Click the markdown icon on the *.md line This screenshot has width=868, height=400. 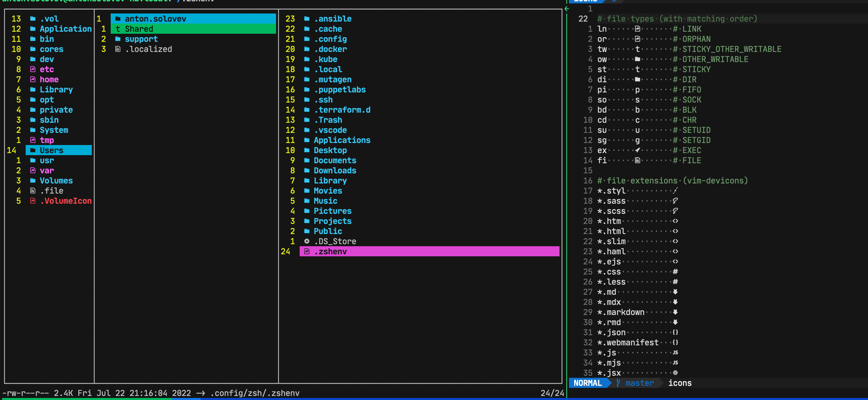(675, 292)
